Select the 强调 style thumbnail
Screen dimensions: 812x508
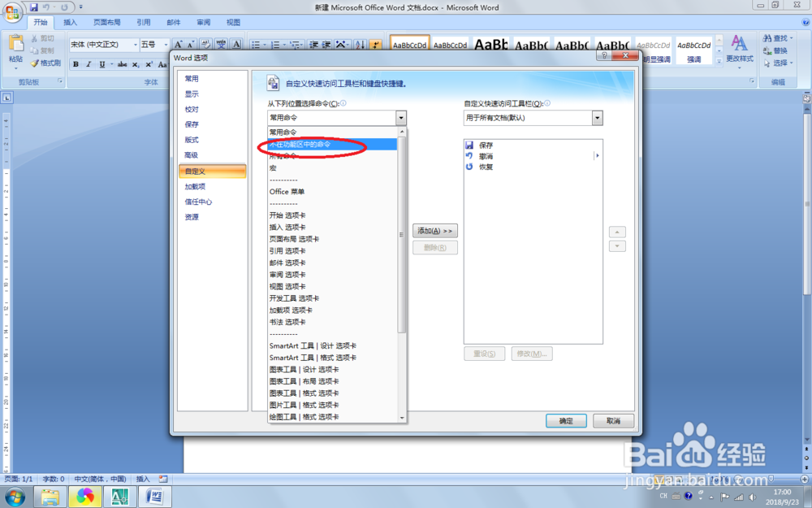694,50
